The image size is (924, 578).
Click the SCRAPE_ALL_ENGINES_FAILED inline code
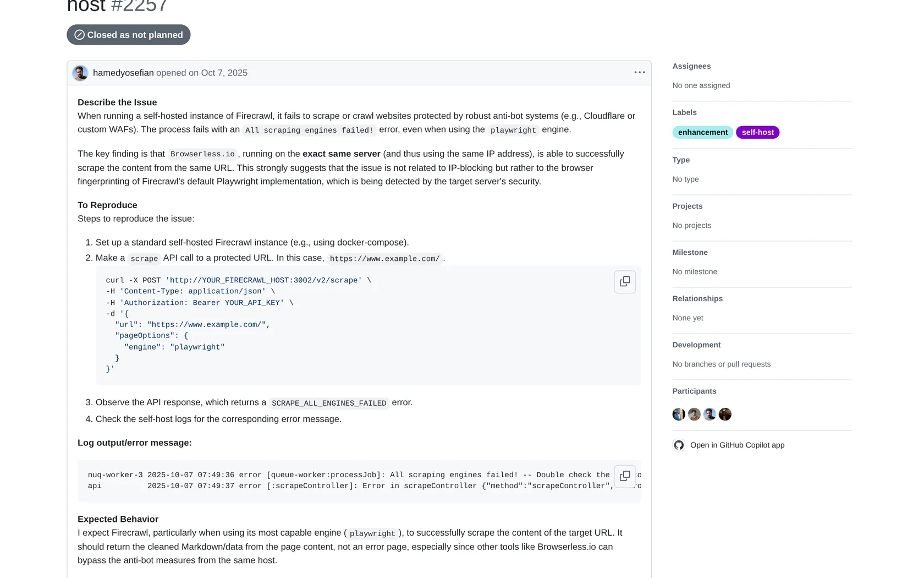click(329, 403)
